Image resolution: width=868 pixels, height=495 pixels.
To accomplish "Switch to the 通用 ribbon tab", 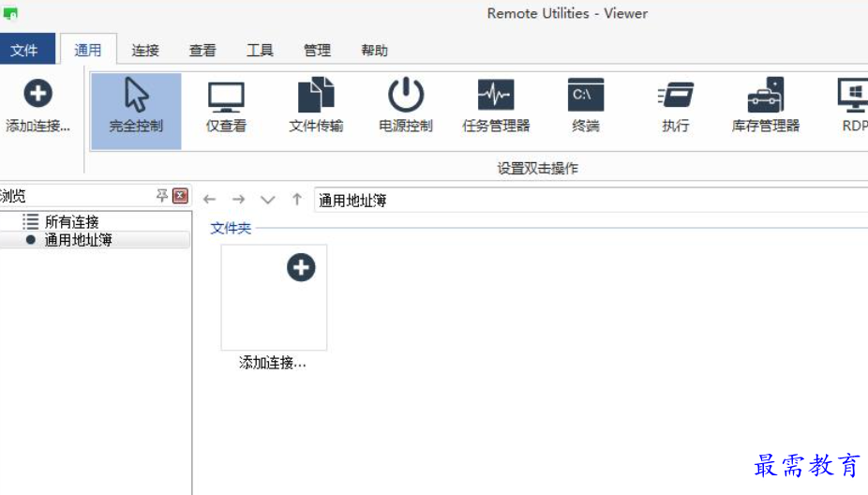I will pyautogui.click(x=88, y=50).
